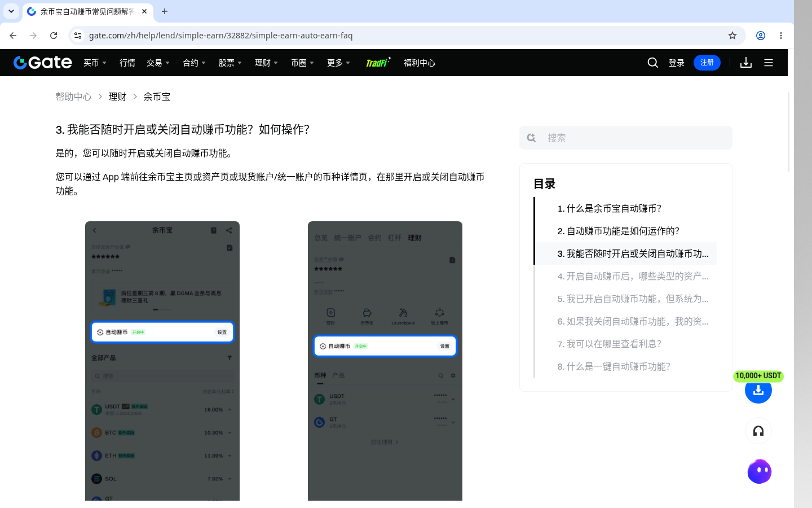Go to 理财 breadcrumb link
Image resolution: width=812 pixels, height=508 pixels.
[117, 97]
